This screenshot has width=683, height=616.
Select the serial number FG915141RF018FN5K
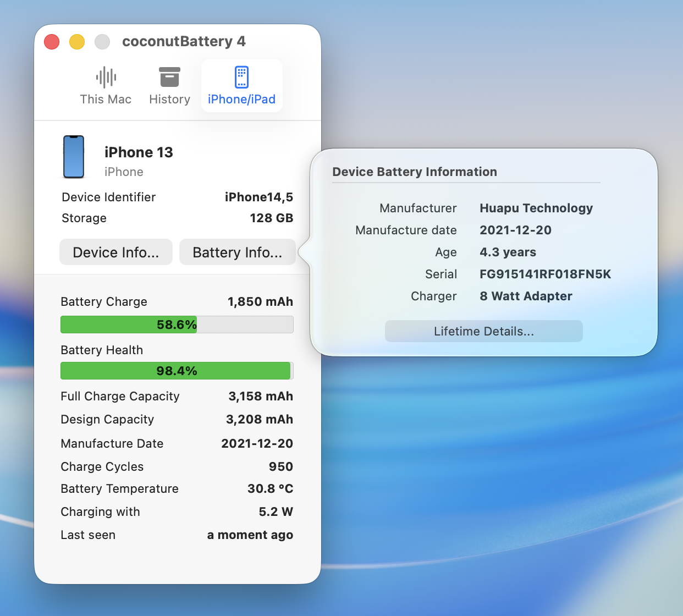[x=546, y=274]
